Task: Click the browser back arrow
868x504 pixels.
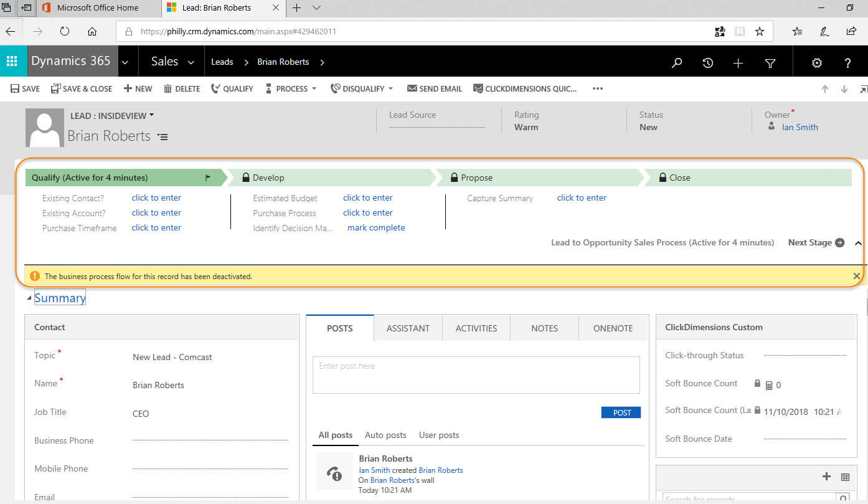Action: 11,31
